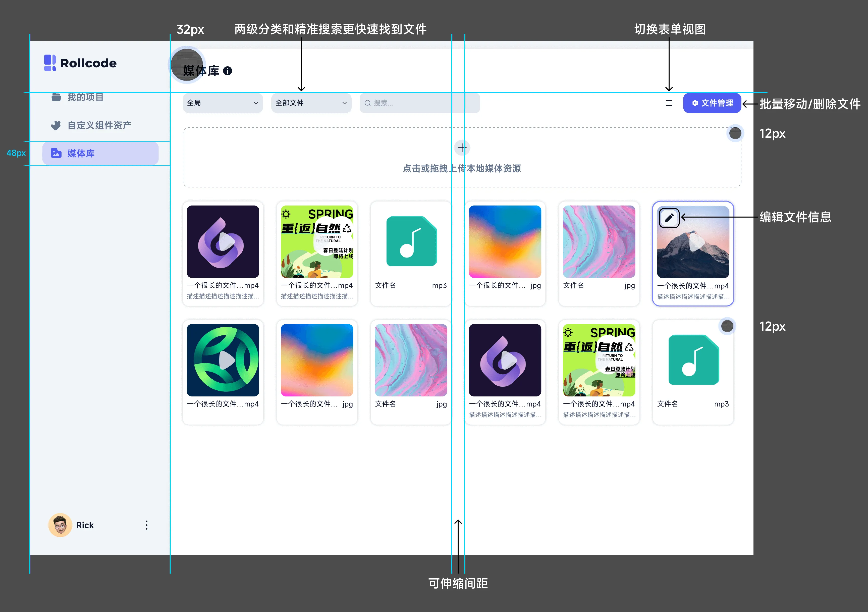
Task: Click the mp3 extension label in second row
Action: coord(721,404)
